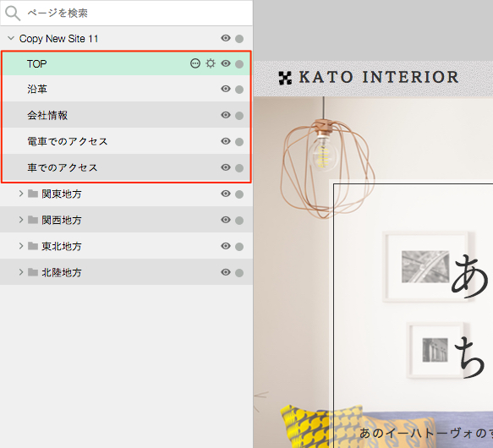Toggle visibility eye for TOP page
The image size is (493, 448).
click(226, 63)
